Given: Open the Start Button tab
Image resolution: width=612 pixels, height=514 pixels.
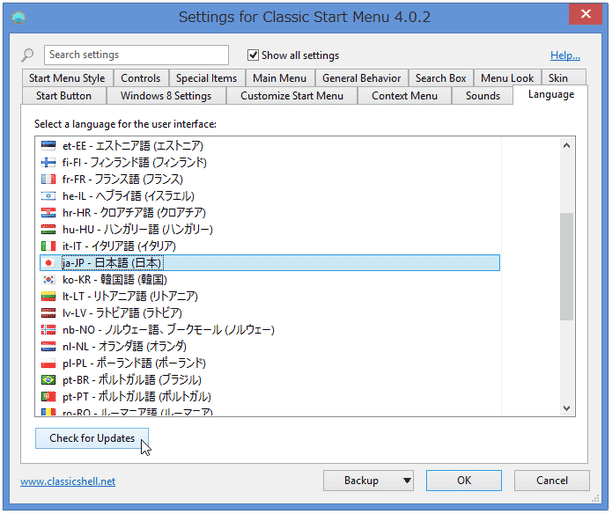Looking at the screenshot, I should click(x=64, y=96).
